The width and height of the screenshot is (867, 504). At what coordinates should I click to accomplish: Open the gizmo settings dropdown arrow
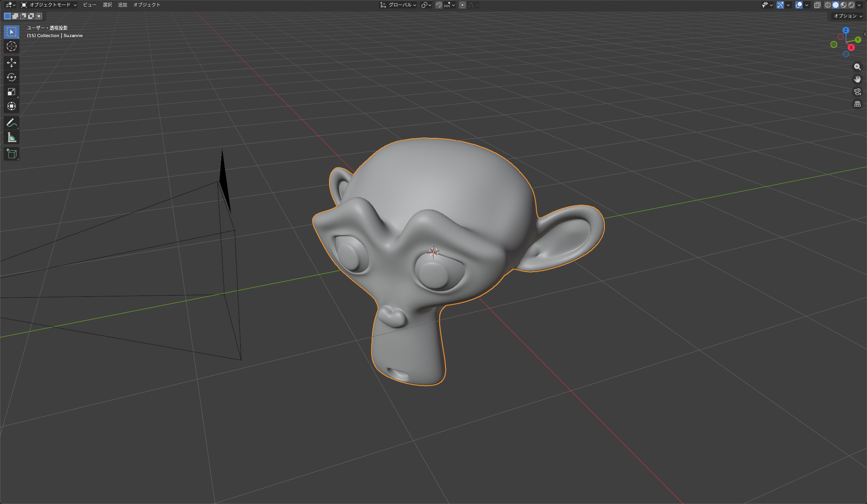[x=788, y=5]
